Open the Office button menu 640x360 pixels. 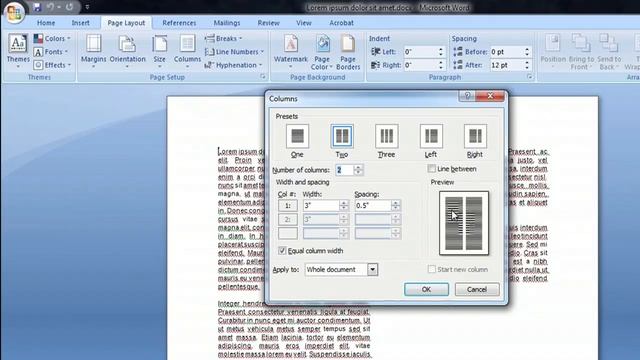pyautogui.click(x=14, y=12)
